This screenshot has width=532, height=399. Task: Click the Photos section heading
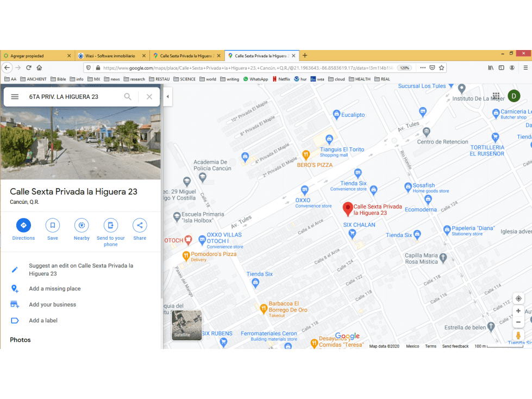20,340
